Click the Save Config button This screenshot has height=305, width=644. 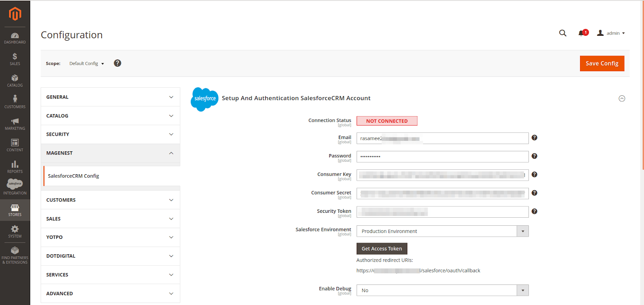(602, 64)
